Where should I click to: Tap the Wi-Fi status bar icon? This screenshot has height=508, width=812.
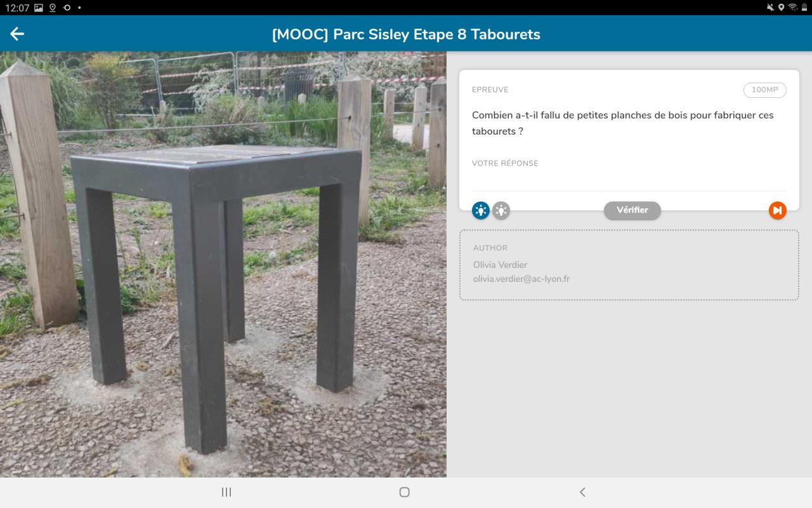(x=792, y=7)
